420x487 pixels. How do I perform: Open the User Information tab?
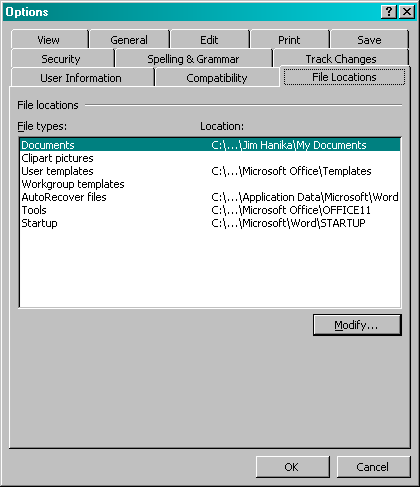pos(82,78)
